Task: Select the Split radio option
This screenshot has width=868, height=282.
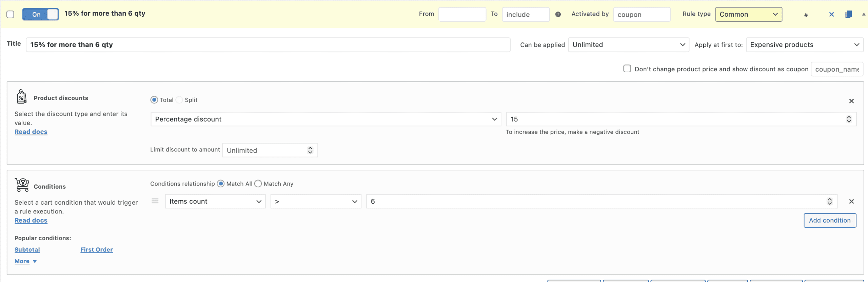Action: [179, 100]
